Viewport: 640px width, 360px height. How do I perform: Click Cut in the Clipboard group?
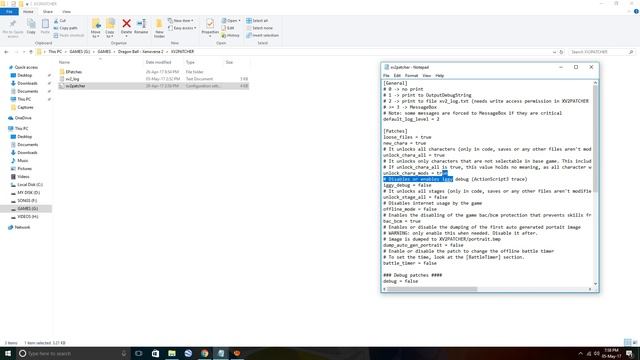(60, 20)
